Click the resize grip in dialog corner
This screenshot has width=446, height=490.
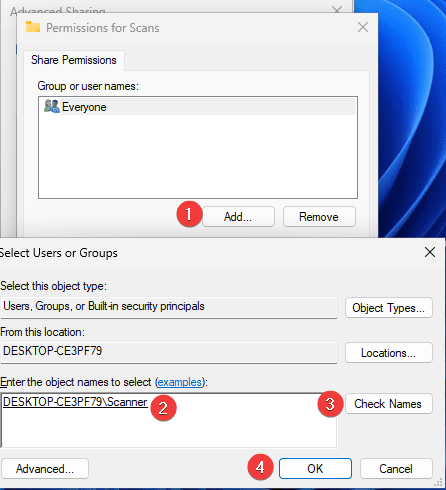[439, 483]
